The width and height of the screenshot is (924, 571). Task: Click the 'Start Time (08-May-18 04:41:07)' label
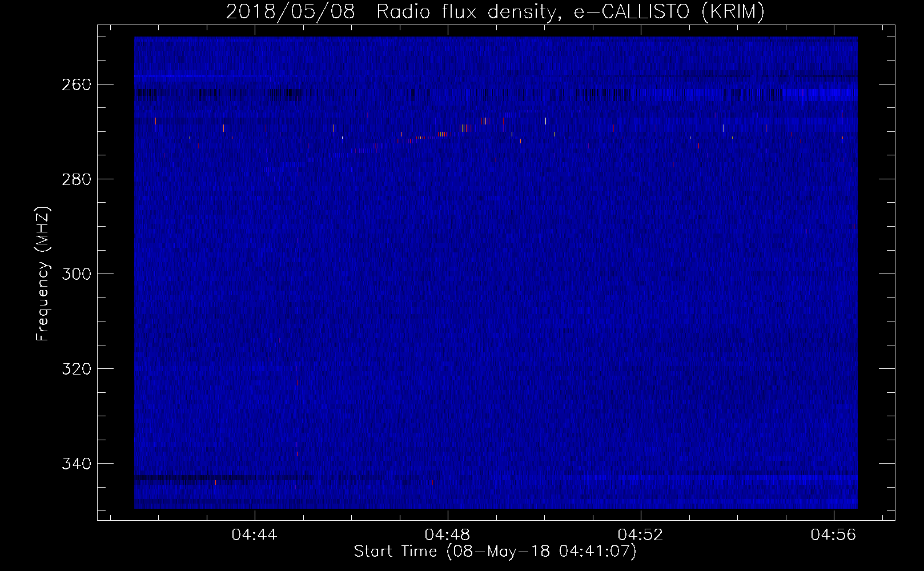click(495, 552)
